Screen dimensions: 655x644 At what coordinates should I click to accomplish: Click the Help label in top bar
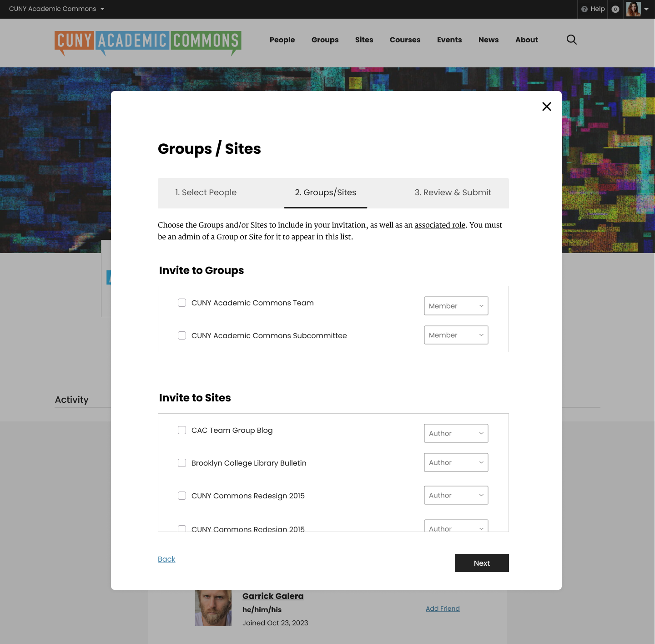(x=598, y=9)
